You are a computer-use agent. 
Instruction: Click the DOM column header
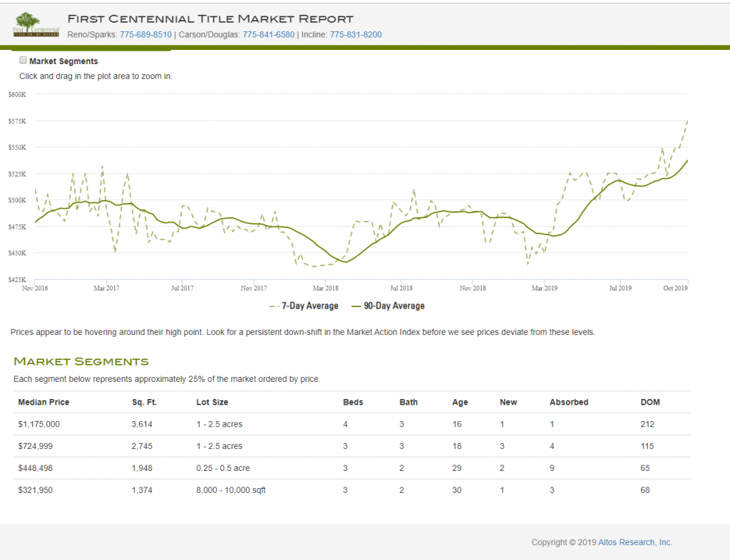click(650, 402)
